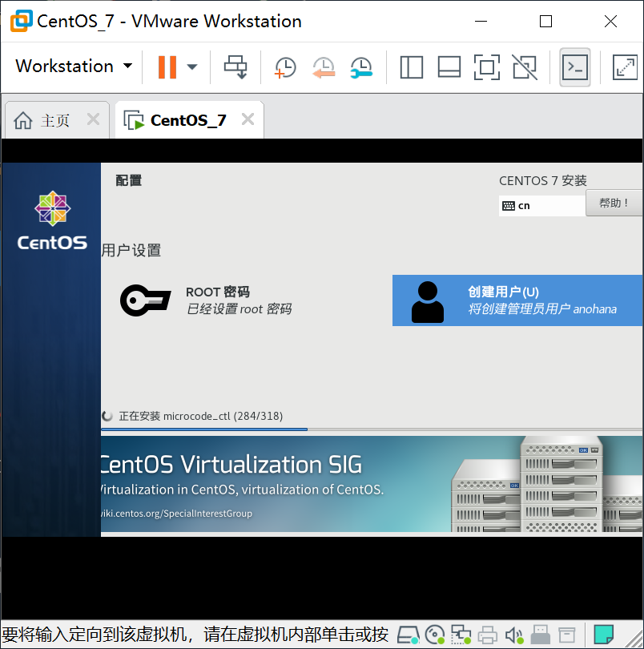Toggle the thumbnail bar view
Viewport: 644px width, 649px height.
click(449, 67)
